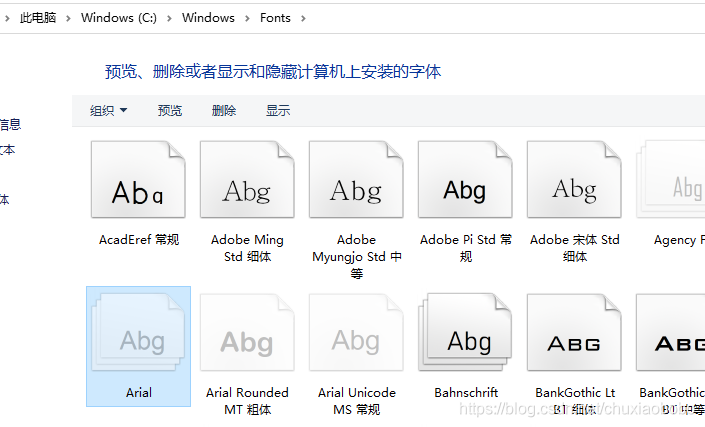Click the Arial Rounded MT 粗体 label
The image size is (705, 427).
tap(247, 401)
